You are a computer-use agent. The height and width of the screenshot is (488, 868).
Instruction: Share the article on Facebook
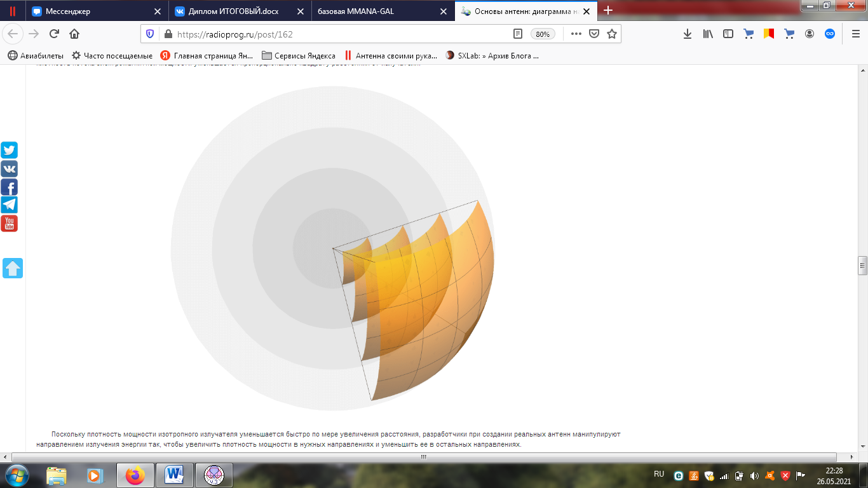click(9, 187)
